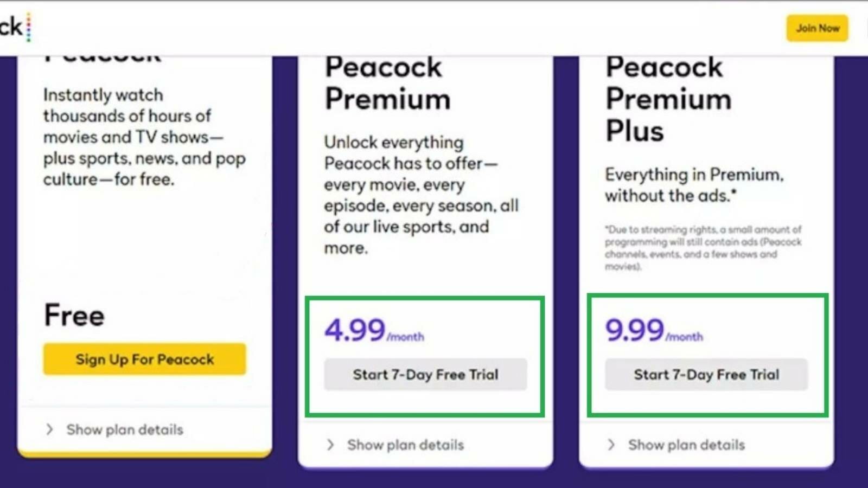Click the 9.99/month price
The image size is (868, 488).
(x=654, y=330)
